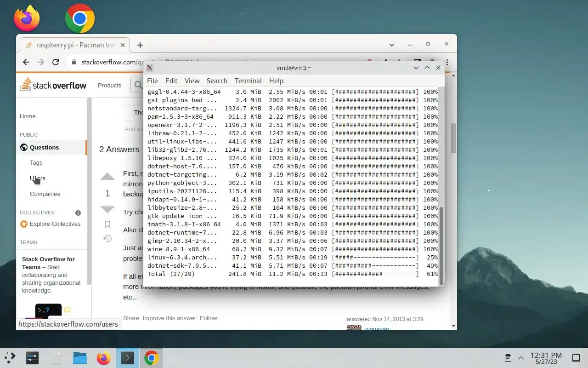Viewport: 588px width, 368px height.
Task: Open Firefox from the desktop icon
Action: [27, 18]
